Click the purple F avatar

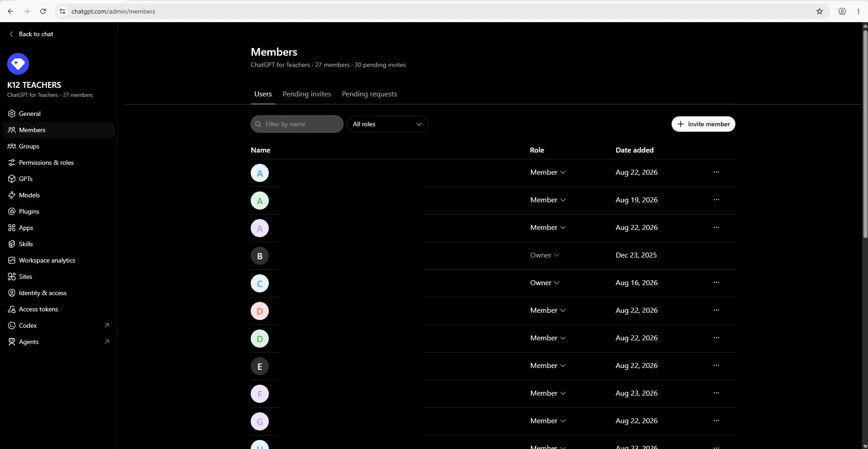260,394
